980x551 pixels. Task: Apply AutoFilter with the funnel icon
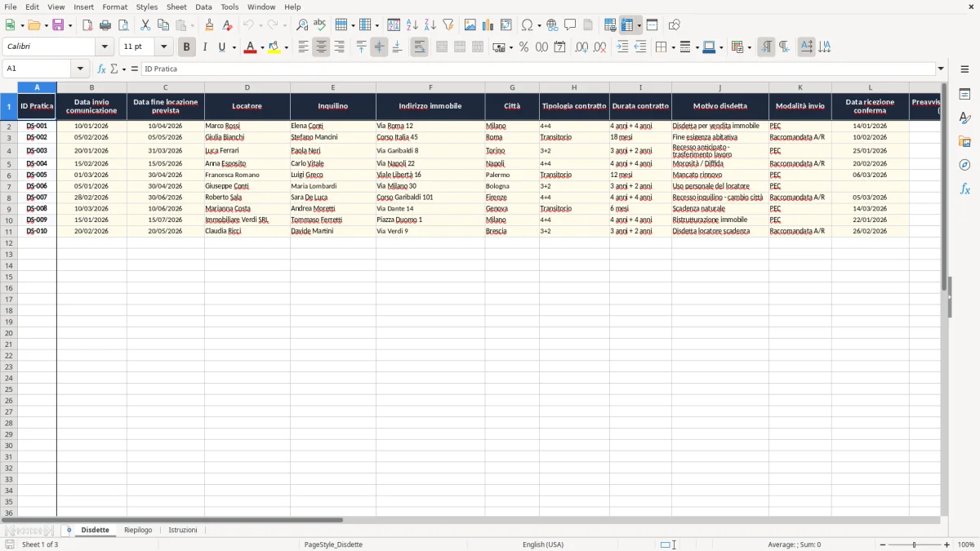click(448, 25)
